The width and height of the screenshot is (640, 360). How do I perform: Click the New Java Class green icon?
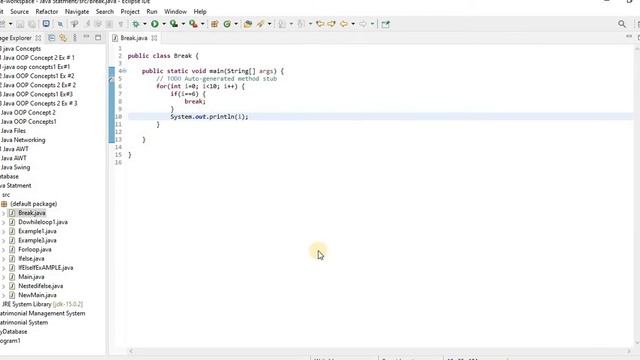pyautogui.click(x=227, y=24)
